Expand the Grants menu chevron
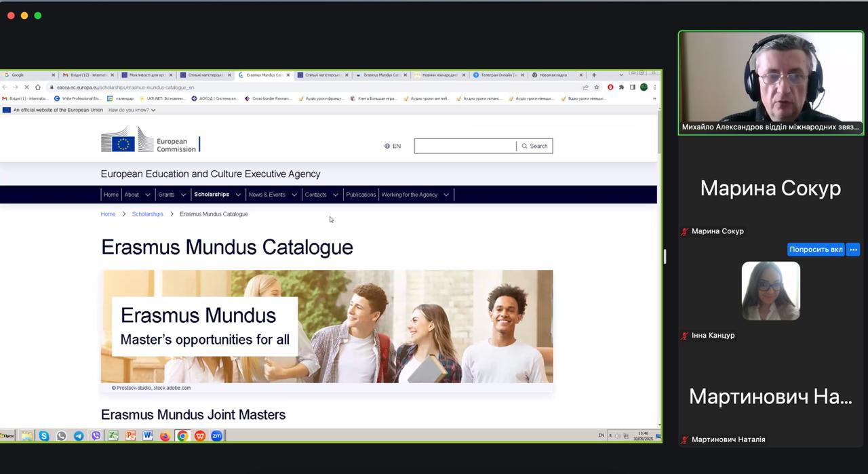 [x=183, y=195]
